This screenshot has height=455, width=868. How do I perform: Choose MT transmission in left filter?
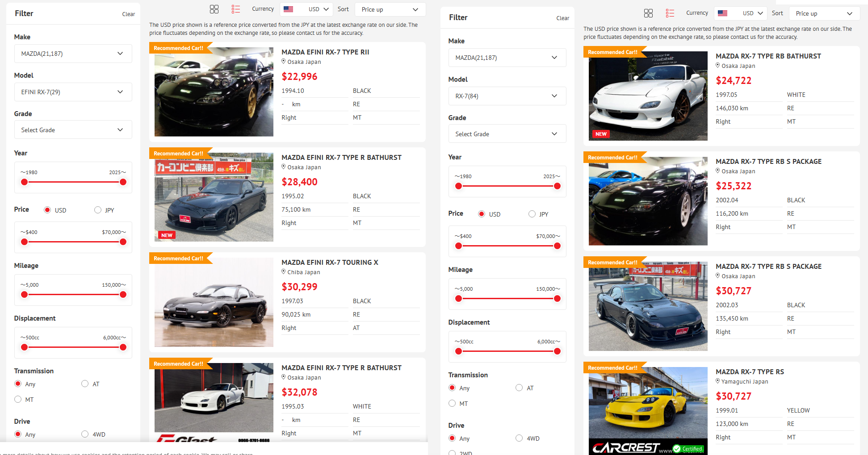click(18, 399)
